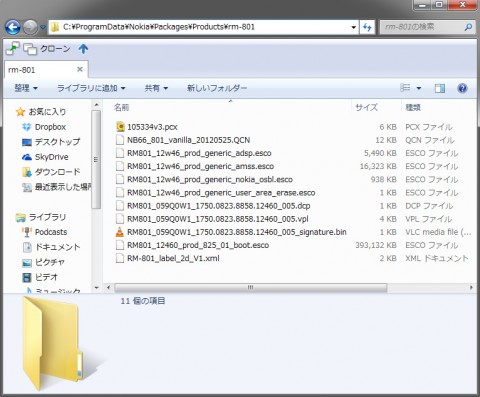Viewport: 480px width, 397px height.
Task: Open the ライブラリに追加 menu
Action: 91,88
